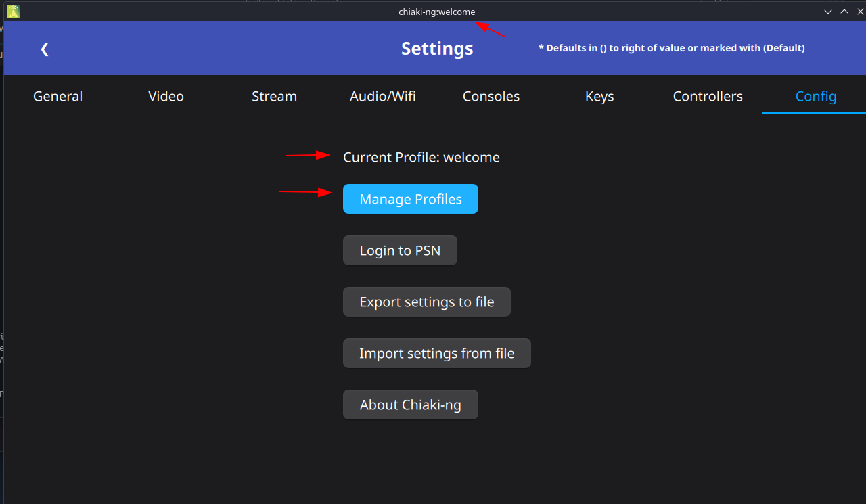
Task: Switch to the Video tab
Action: pyautogui.click(x=166, y=96)
